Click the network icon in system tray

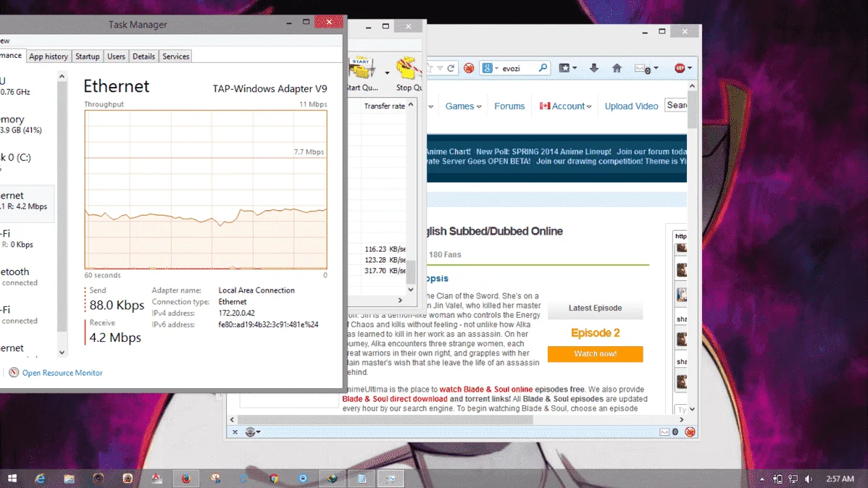[793, 479]
